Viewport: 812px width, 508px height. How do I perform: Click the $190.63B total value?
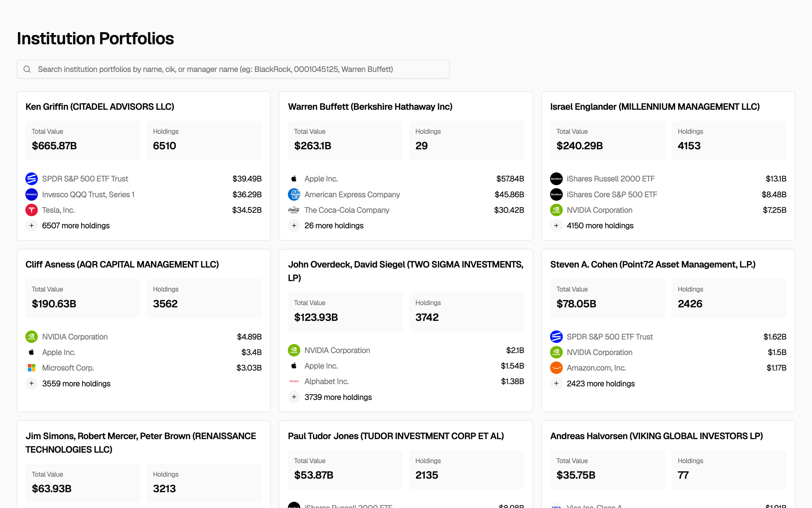click(x=54, y=304)
